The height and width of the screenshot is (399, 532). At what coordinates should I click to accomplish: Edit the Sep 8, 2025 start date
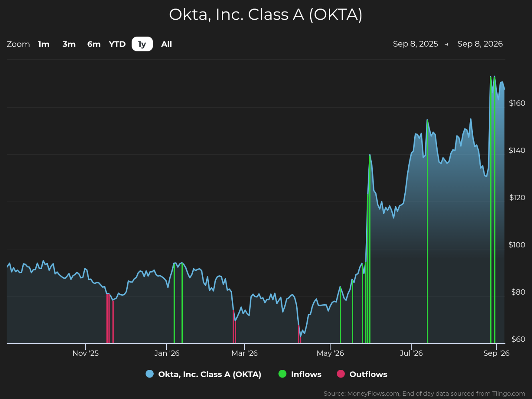pyautogui.click(x=415, y=44)
